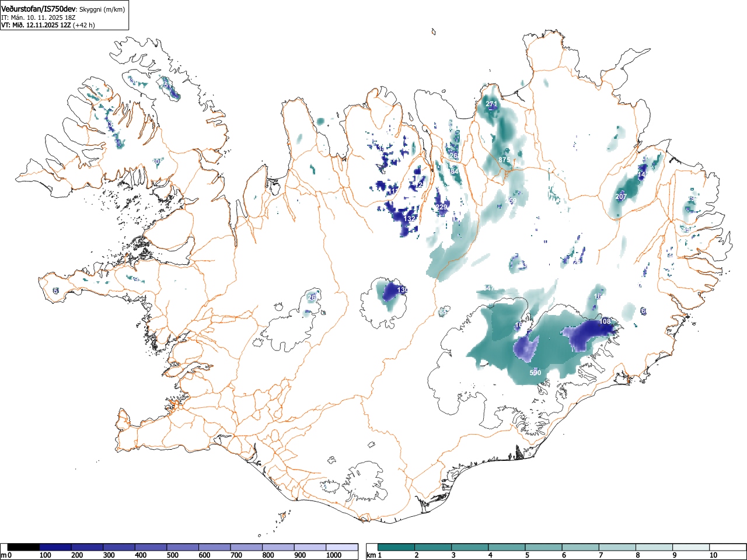This screenshot has height=560, width=747.
Task: Click the 207 visibility value in the east
Action: 621,197
